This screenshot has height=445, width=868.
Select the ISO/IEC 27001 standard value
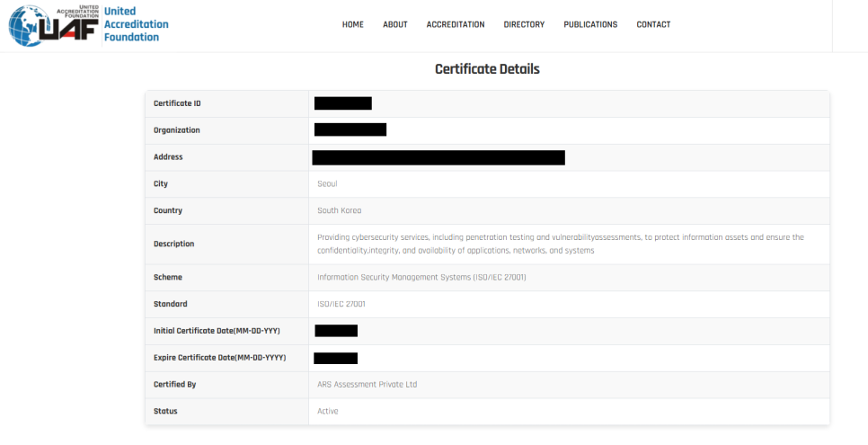pos(341,305)
